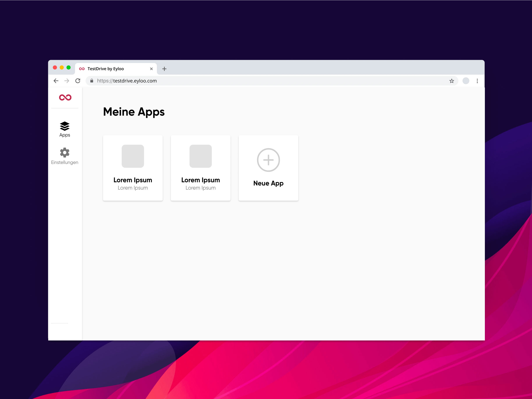Screen dimensions: 532x399
Task: Open the second Lorem Ipsum app card
Action: pos(200,168)
